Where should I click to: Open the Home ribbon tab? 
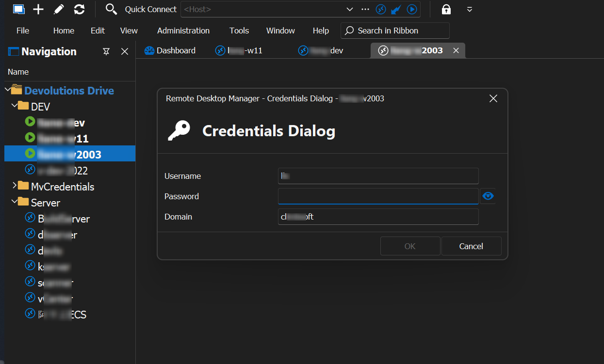[x=64, y=31]
